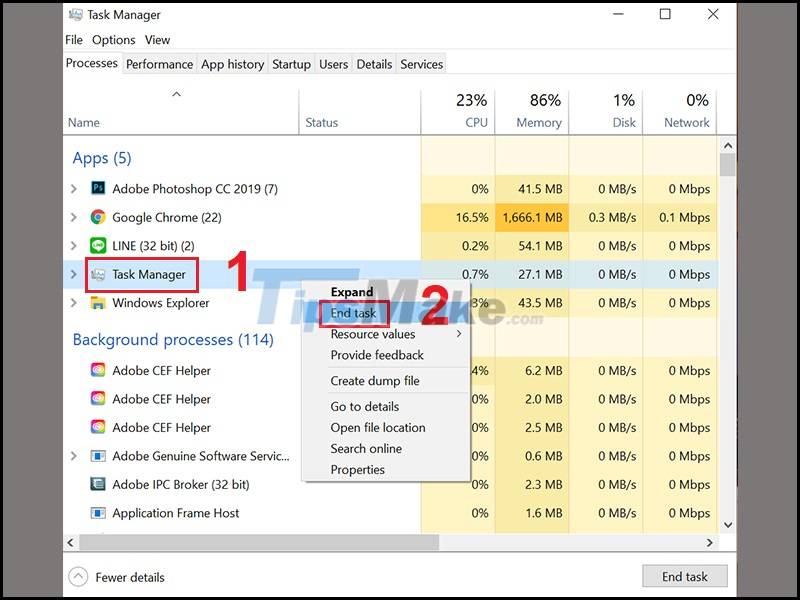Select the Windows Explorer folder icon
Screen dimensions: 800x600
coord(98,302)
